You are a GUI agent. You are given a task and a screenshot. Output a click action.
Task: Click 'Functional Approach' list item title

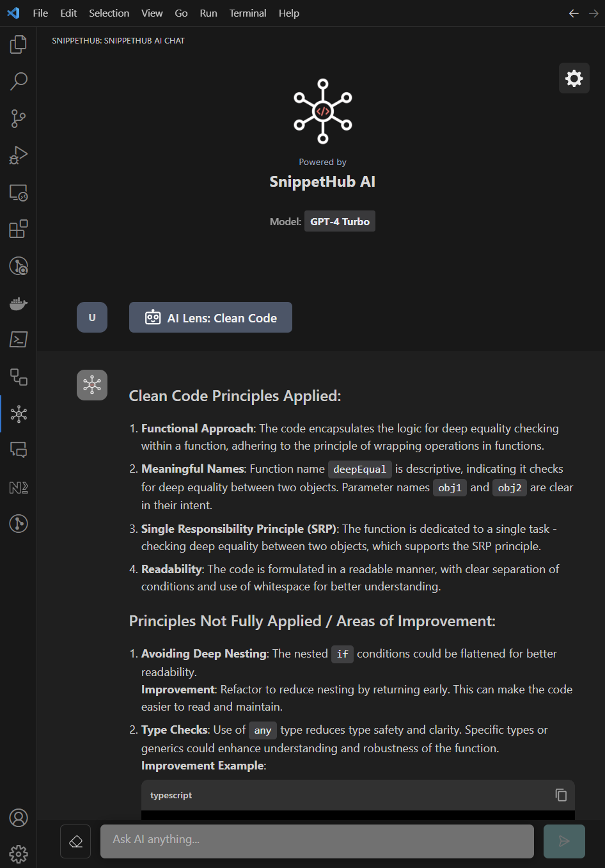coord(197,429)
